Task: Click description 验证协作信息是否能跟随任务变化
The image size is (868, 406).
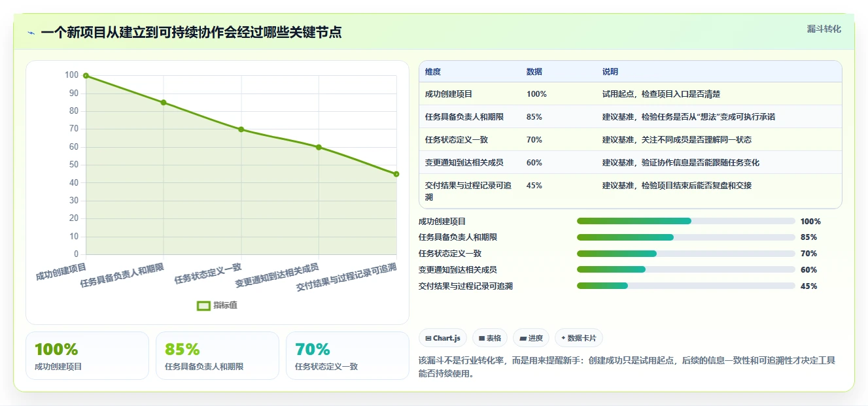Action: pos(681,163)
